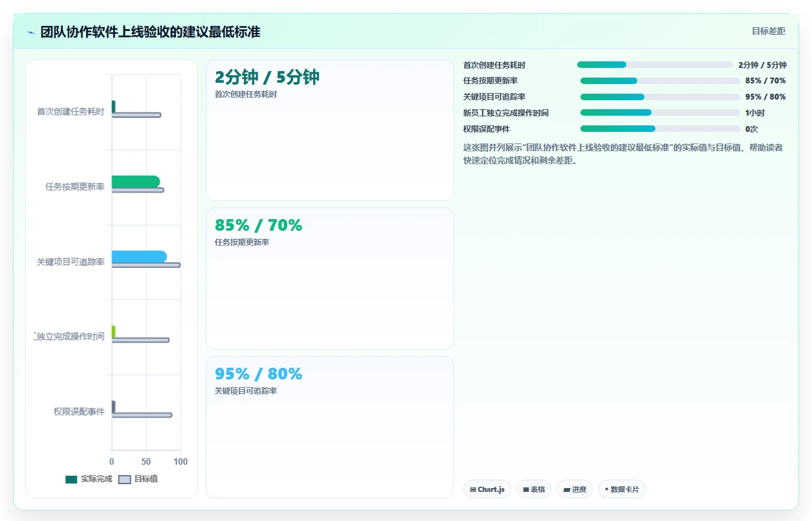The width and height of the screenshot is (812, 521).
Task: Click the 任务按期更新率 progress bar
Action: click(x=660, y=81)
